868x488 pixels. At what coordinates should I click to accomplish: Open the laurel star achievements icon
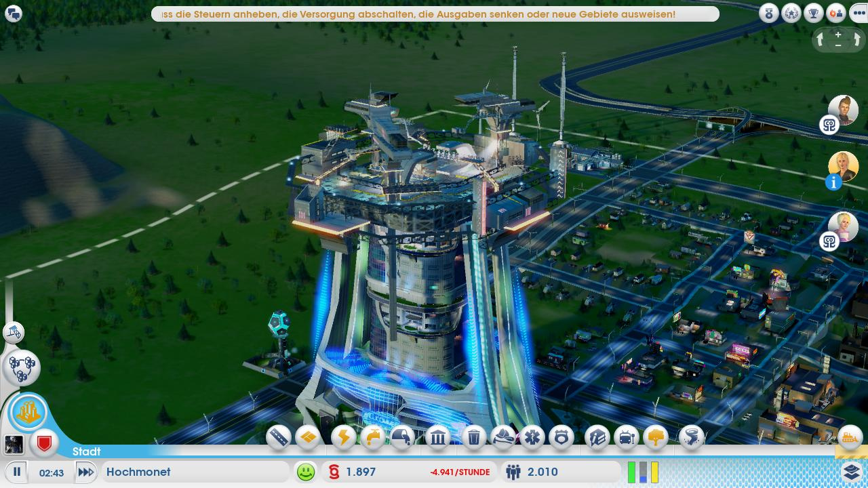point(791,13)
